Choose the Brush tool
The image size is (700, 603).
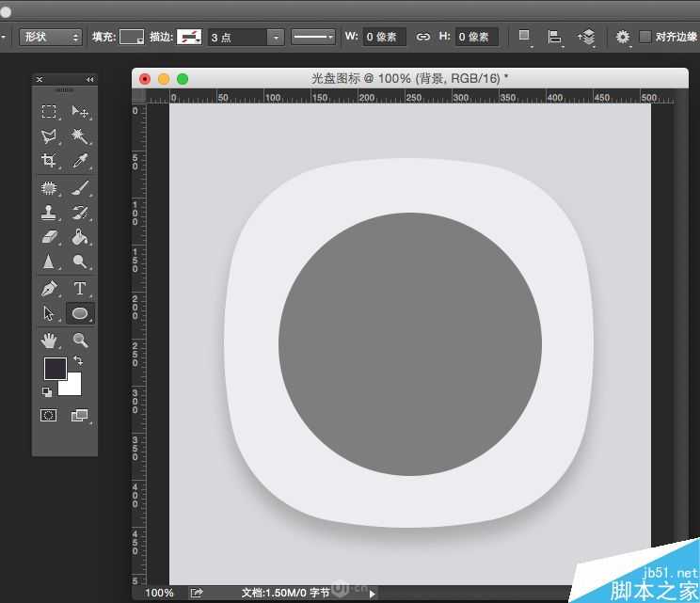coord(80,187)
